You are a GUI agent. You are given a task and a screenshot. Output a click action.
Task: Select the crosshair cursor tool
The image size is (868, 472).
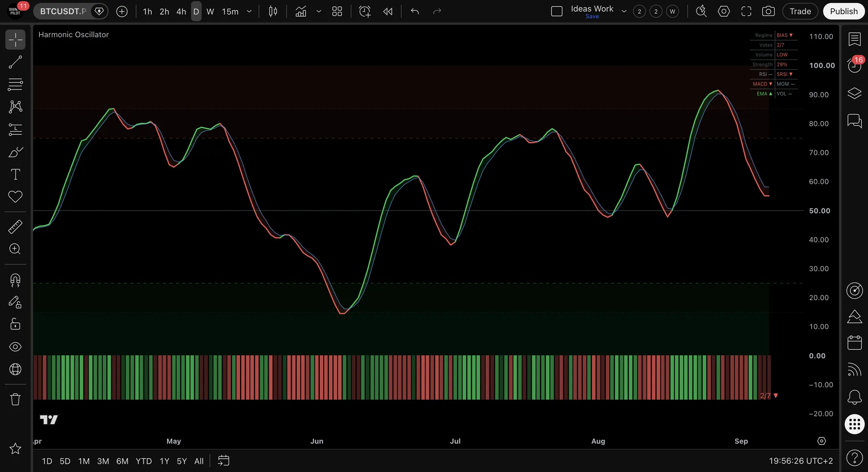[x=15, y=40]
